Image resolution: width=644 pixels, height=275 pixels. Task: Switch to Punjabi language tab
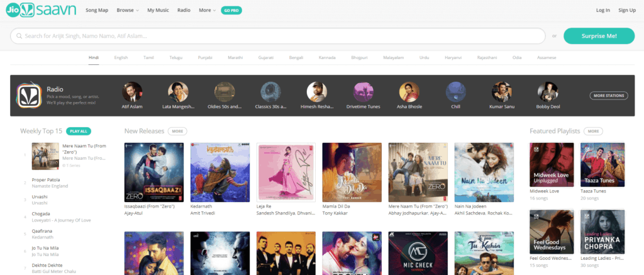click(x=205, y=57)
